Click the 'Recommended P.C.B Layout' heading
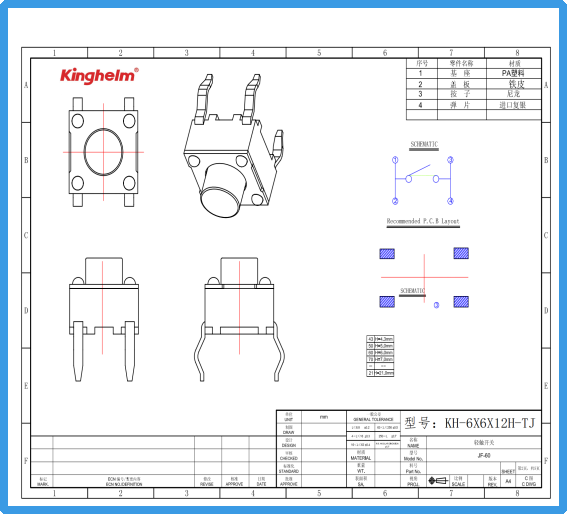The image size is (568, 514). [x=423, y=221]
